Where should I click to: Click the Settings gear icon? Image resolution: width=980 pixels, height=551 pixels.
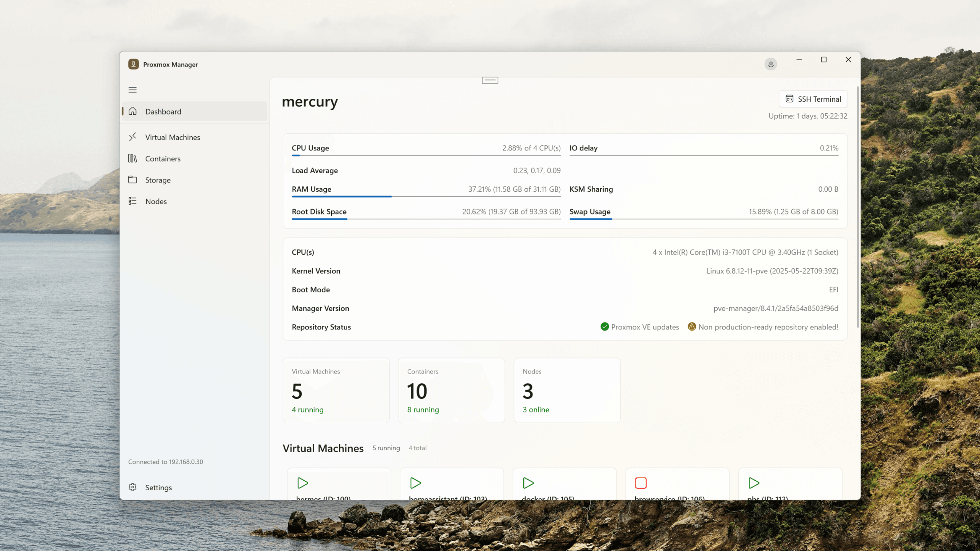132,487
